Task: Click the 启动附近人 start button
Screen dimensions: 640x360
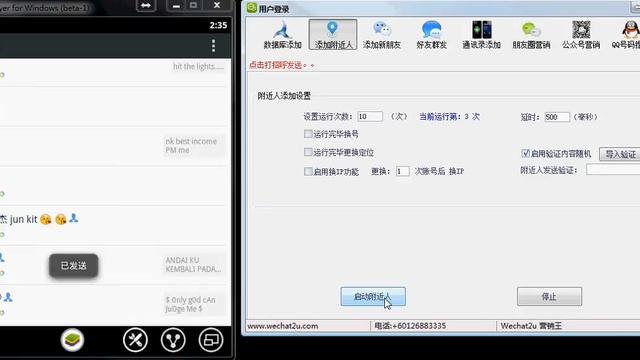Action: 373,296
